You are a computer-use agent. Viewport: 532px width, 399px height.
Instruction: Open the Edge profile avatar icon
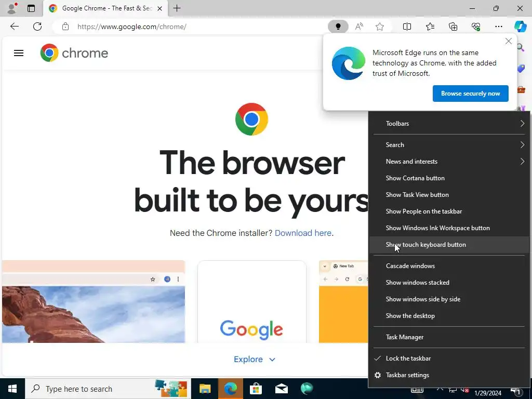click(x=12, y=8)
